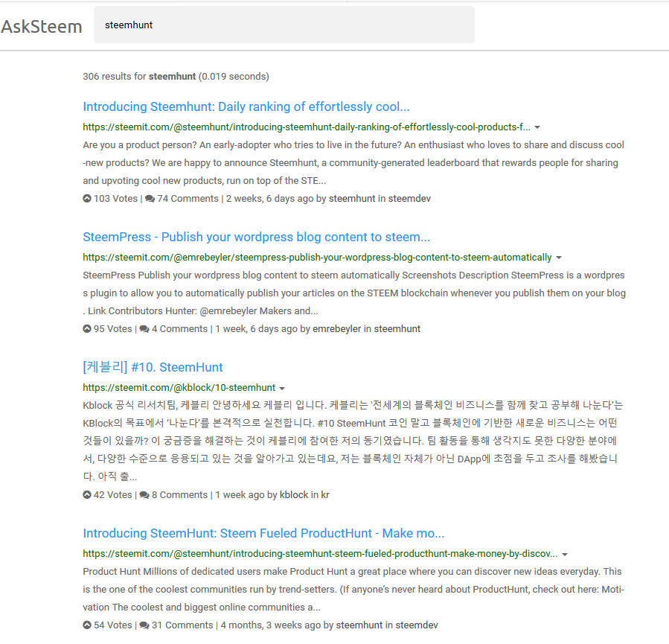
Task: Open the author kblock link
Action: (x=294, y=494)
